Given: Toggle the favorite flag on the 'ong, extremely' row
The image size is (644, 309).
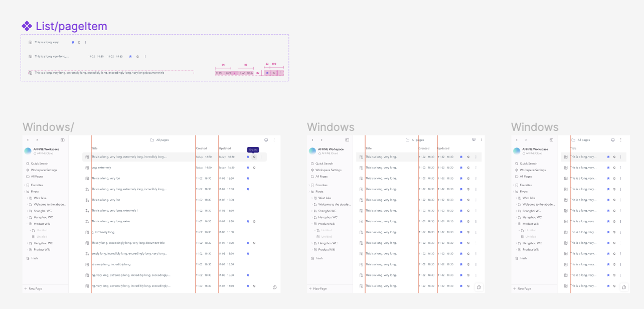Looking at the screenshot, I should (x=247, y=167).
